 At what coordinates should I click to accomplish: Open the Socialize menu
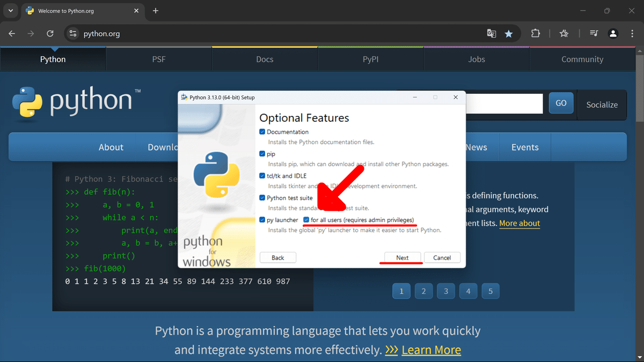coord(602,105)
